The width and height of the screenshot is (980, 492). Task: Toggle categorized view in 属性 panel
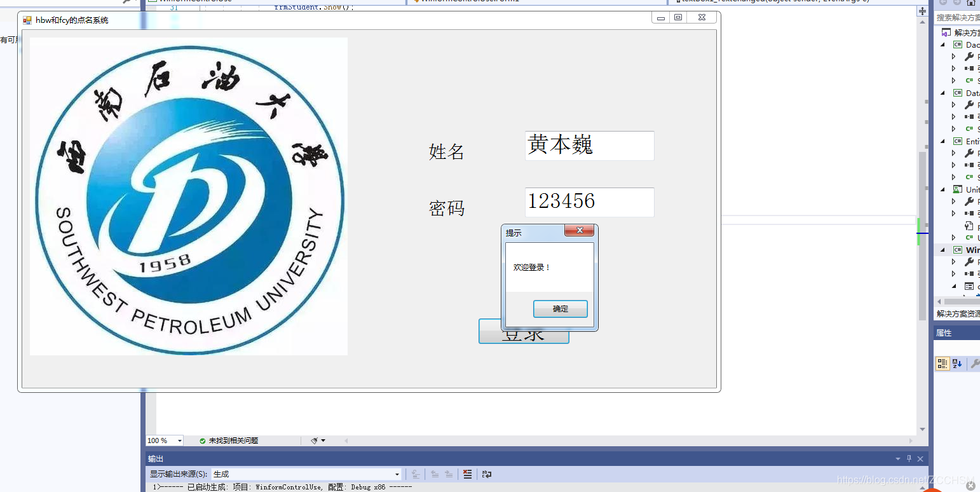[x=943, y=364]
